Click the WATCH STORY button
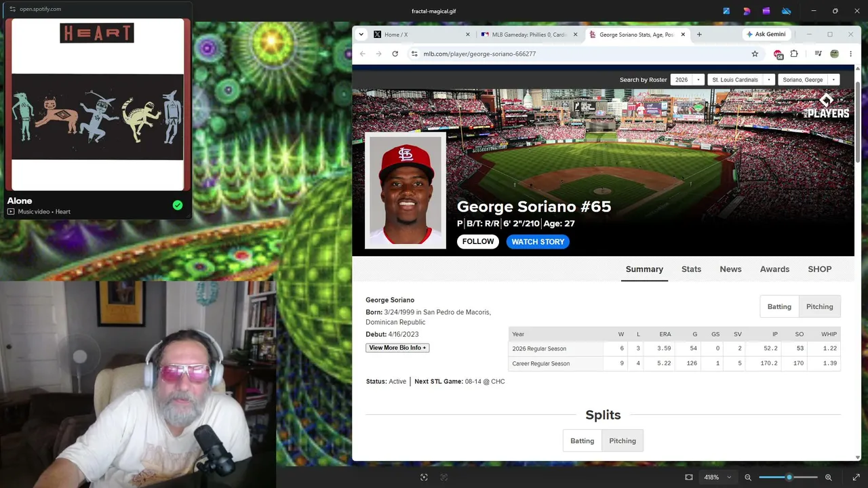This screenshot has width=868, height=488. (538, 241)
